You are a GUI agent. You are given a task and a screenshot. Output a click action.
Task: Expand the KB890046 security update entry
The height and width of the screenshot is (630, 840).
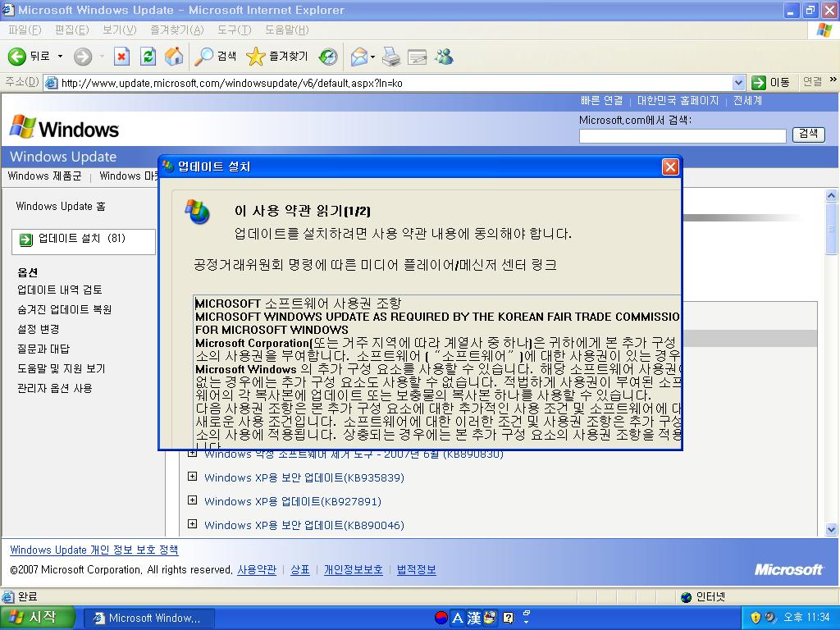[192, 524]
